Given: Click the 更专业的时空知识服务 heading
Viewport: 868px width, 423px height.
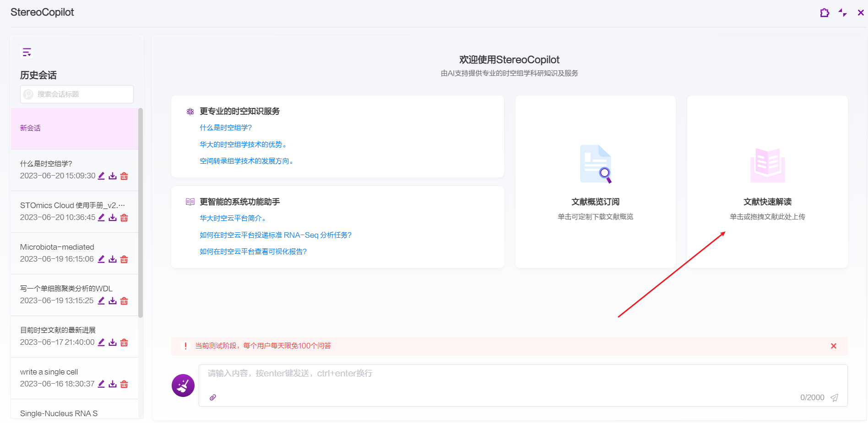Looking at the screenshot, I should pos(239,111).
